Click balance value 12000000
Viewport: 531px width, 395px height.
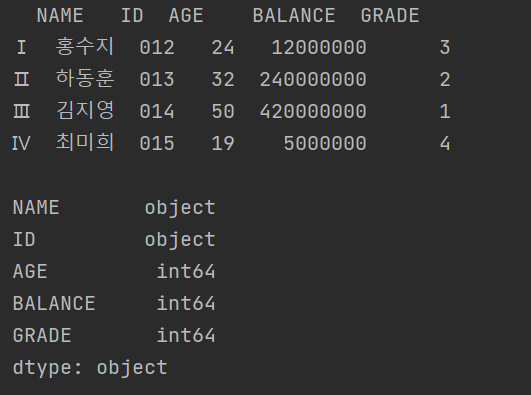tap(319, 47)
